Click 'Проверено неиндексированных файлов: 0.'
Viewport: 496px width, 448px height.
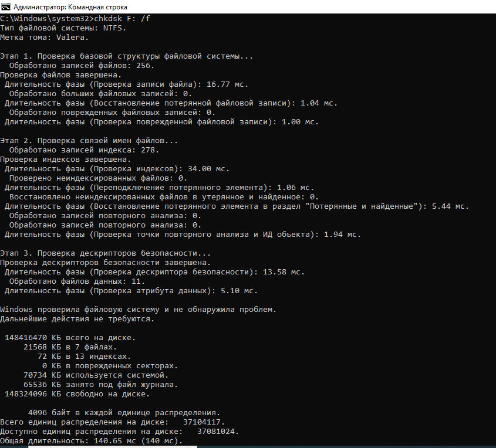tap(98, 178)
